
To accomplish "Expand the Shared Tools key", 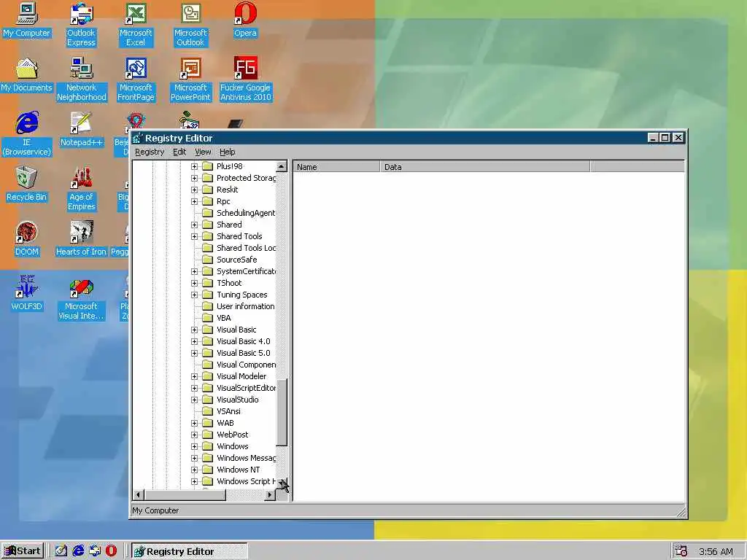I will [x=194, y=237].
